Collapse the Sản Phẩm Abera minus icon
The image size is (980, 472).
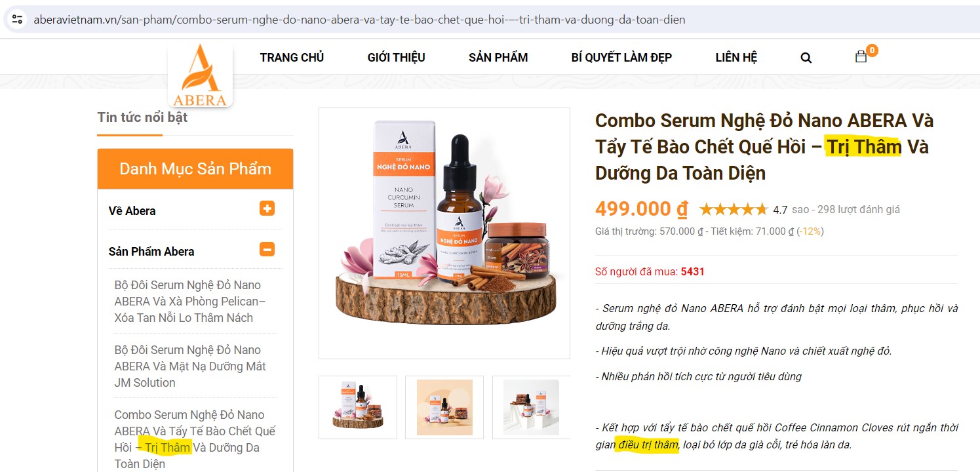267,249
